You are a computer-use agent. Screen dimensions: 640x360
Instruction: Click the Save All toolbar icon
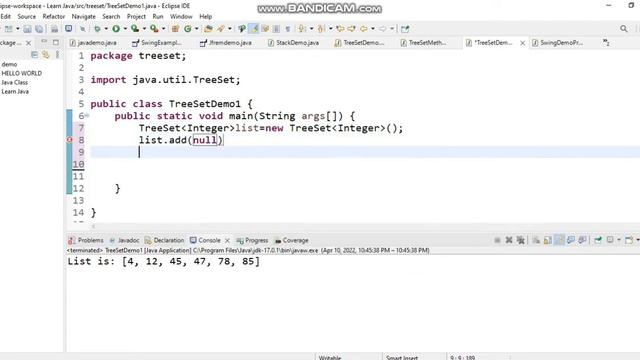pyautogui.click(x=39, y=29)
